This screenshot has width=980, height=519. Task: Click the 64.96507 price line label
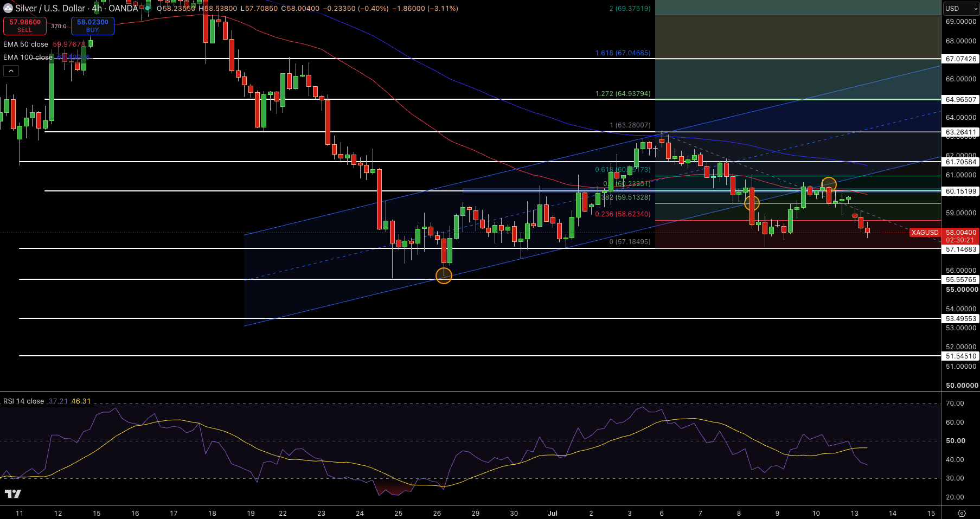coord(960,99)
